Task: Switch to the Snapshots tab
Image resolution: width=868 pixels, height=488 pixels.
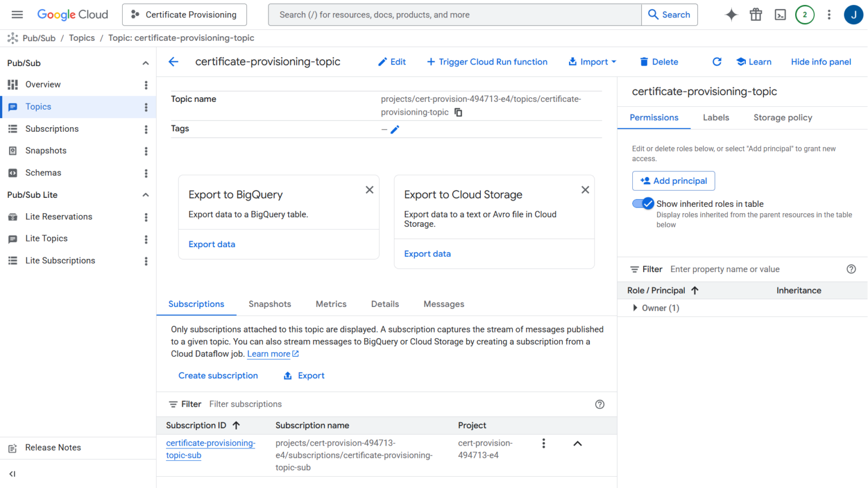Action: tap(270, 304)
